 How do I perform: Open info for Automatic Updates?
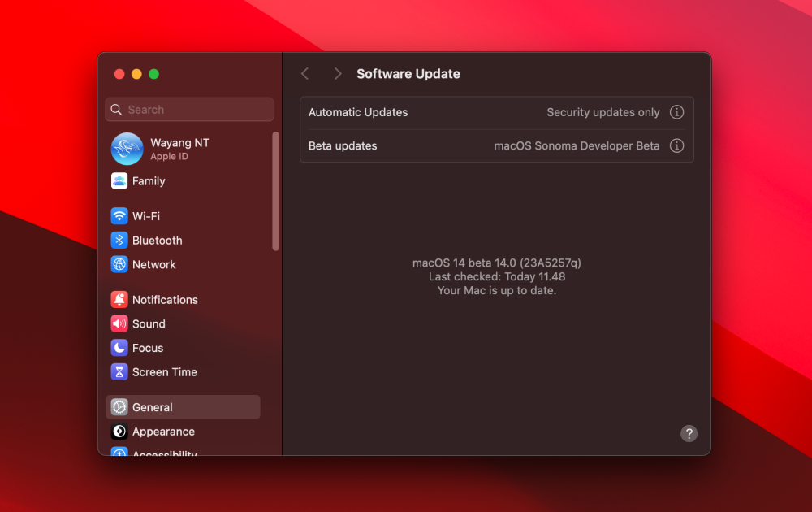click(676, 112)
